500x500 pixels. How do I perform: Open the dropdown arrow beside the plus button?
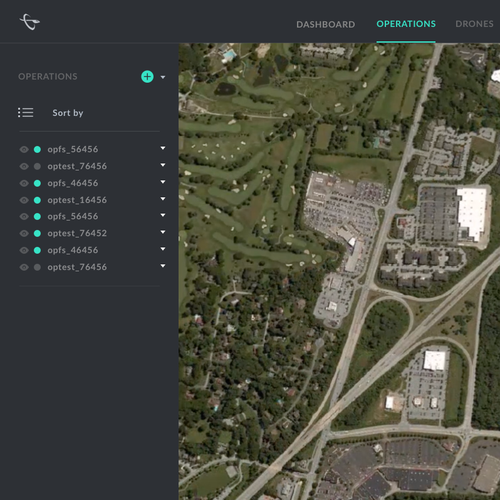coord(163,77)
